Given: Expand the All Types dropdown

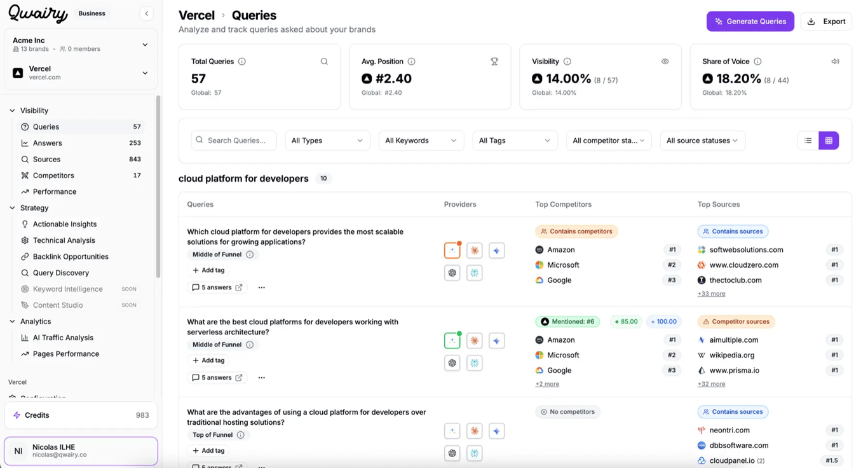Looking at the screenshot, I should pyautogui.click(x=327, y=140).
